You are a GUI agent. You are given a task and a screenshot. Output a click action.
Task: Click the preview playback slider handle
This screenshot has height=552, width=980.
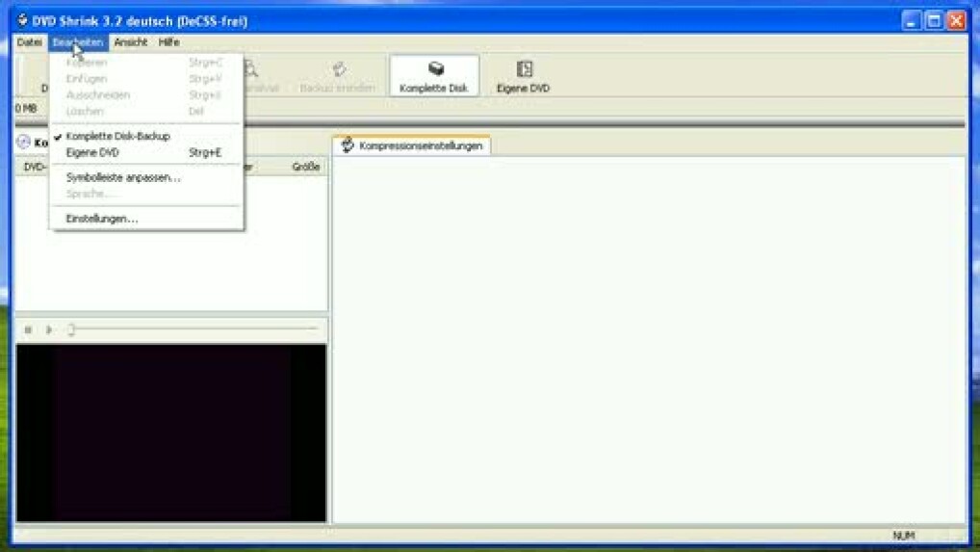tap(71, 329)
